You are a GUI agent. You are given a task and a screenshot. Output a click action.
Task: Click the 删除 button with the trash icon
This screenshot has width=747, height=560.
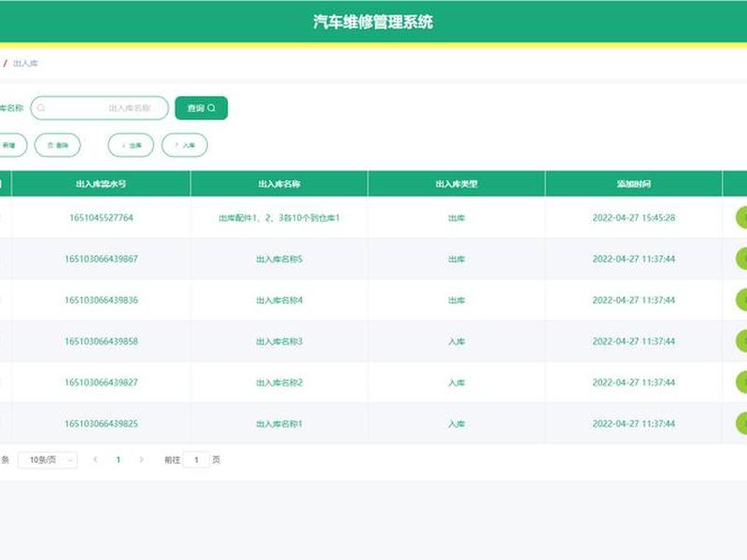(x=58, y=146)
